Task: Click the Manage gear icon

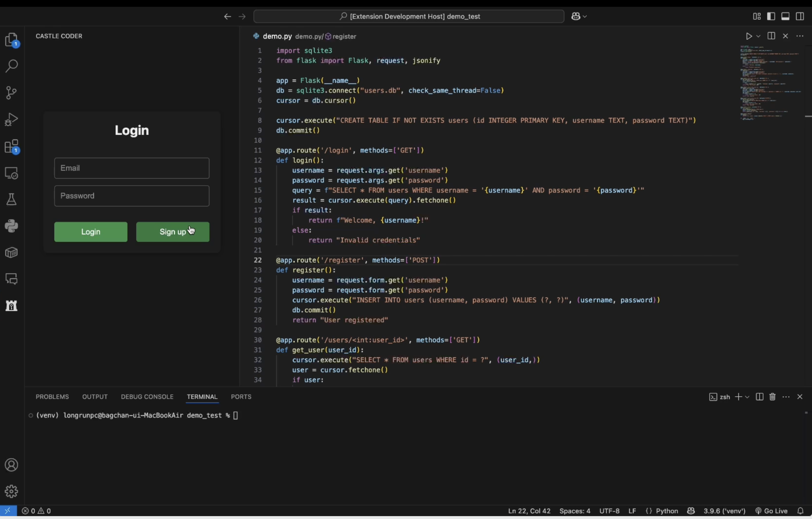Action: [x=12, y=492]
